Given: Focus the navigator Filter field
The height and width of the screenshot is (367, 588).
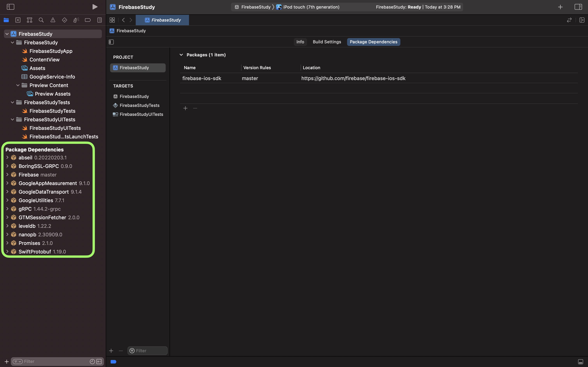Looking at the screenshot, I should click(x=58, y=361).
